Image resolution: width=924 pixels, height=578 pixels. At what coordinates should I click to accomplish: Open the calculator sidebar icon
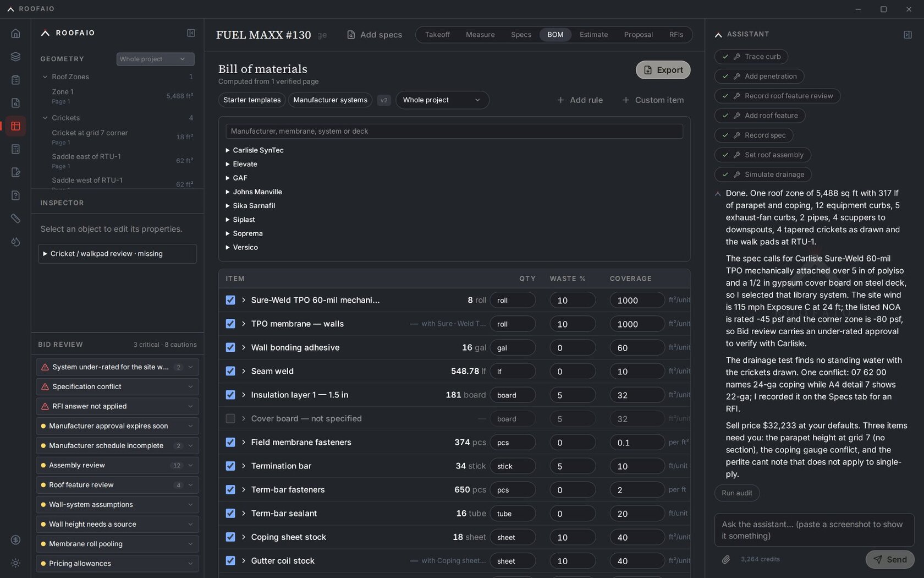coord(15,149)
